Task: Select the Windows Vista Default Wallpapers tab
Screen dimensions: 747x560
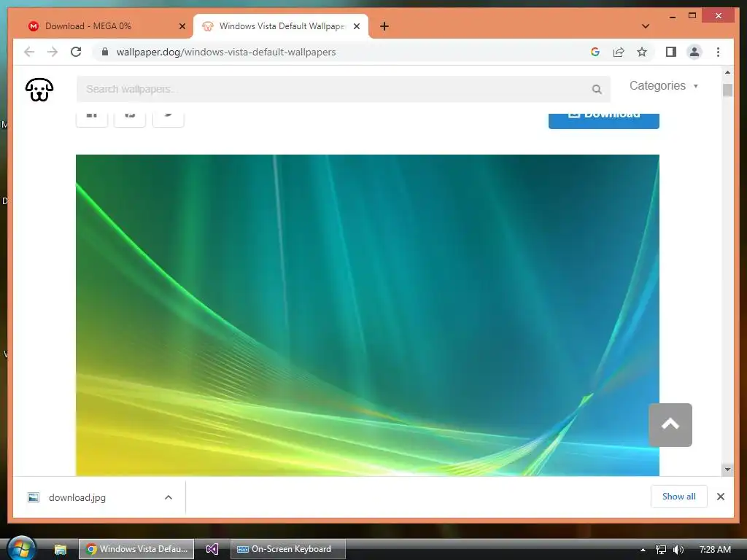Action: pos(281,26)
